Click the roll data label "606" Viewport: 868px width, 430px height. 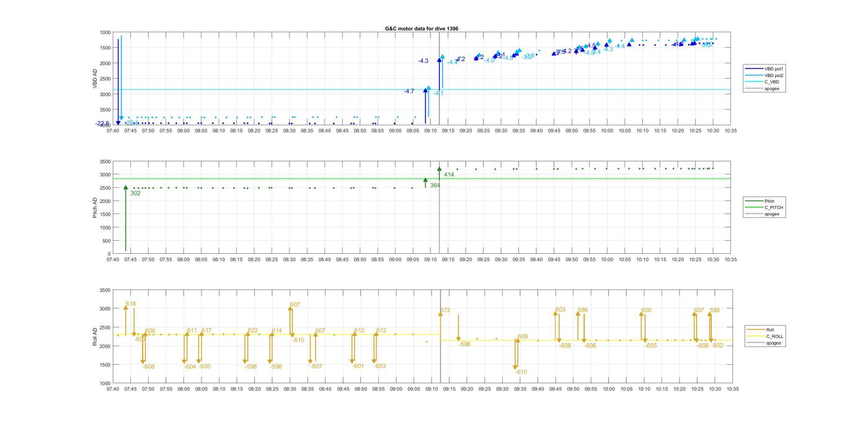150,331
